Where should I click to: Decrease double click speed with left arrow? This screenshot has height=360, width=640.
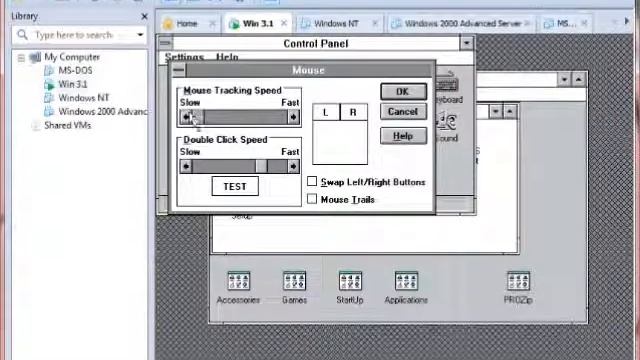click(x=186, y=166)
